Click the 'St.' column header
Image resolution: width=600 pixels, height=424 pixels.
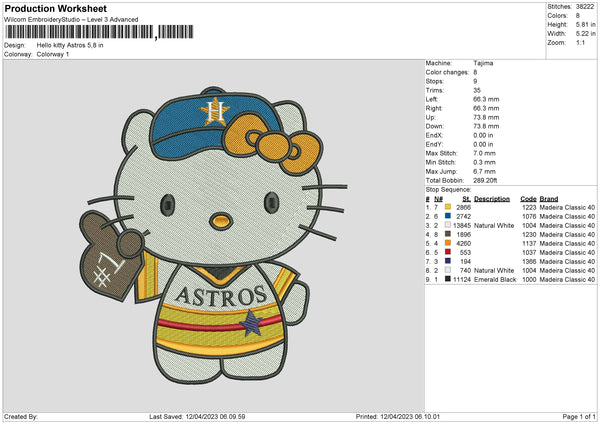click(466, 199)
